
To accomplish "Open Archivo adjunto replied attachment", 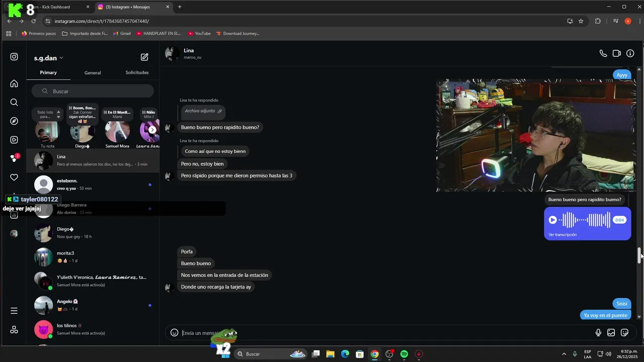I will point(203,111).
